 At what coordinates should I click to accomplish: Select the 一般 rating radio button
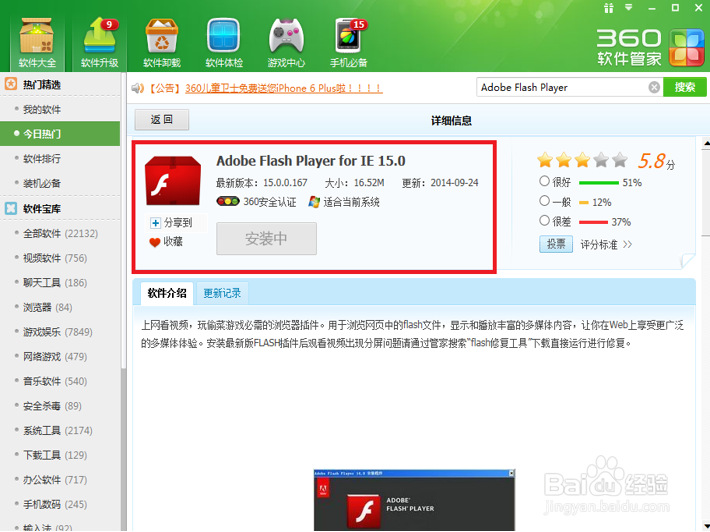click(x=544, y=201)
